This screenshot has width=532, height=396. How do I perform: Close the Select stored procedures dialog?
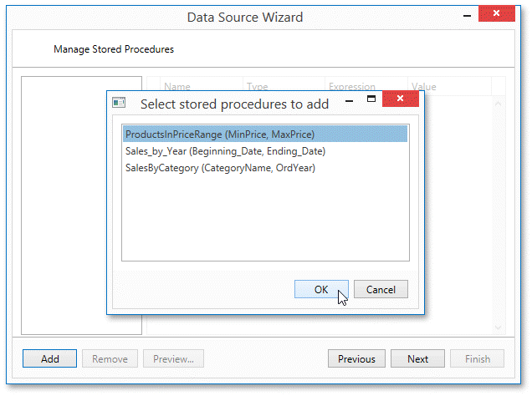[401, 99]
